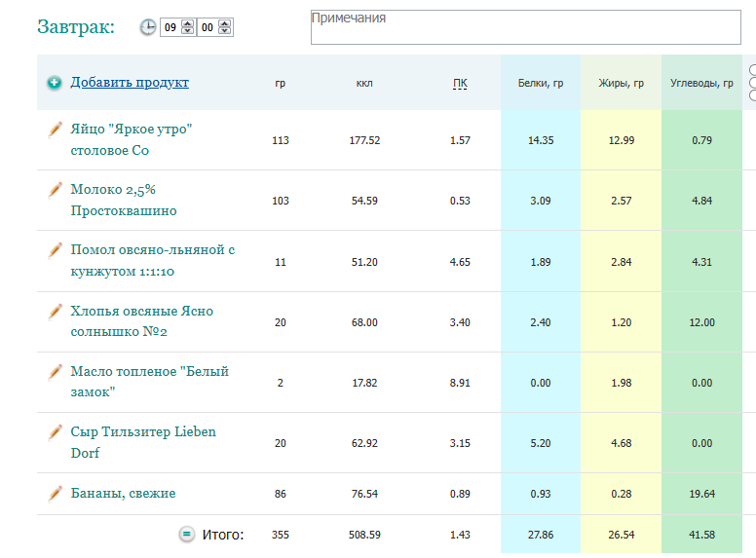The height and width of the screenshot is (558, 756).
Task: Open the Помол овсяно-льняной с кунжутом link
Action: pyautogui.click(x=153, y=261)
